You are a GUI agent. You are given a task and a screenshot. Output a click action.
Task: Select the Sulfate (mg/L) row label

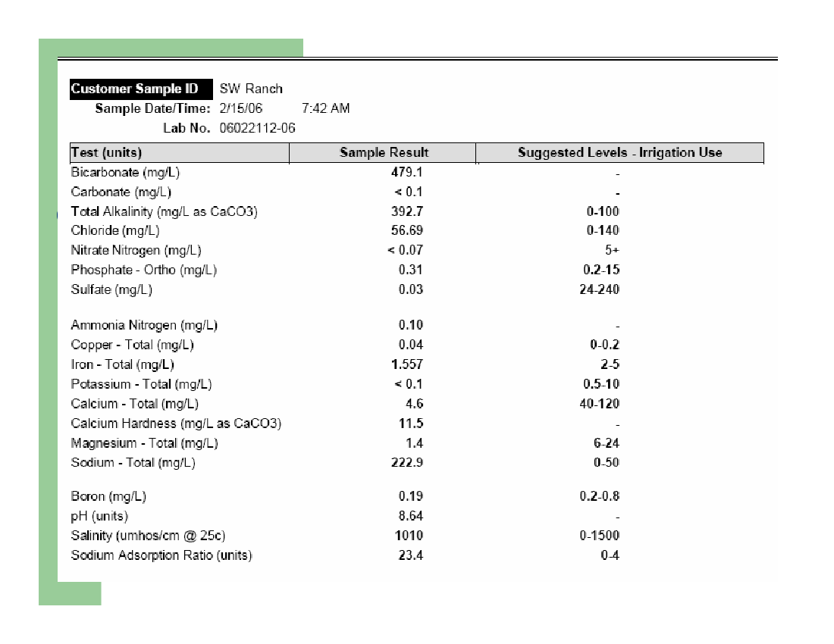click(111, 289)
